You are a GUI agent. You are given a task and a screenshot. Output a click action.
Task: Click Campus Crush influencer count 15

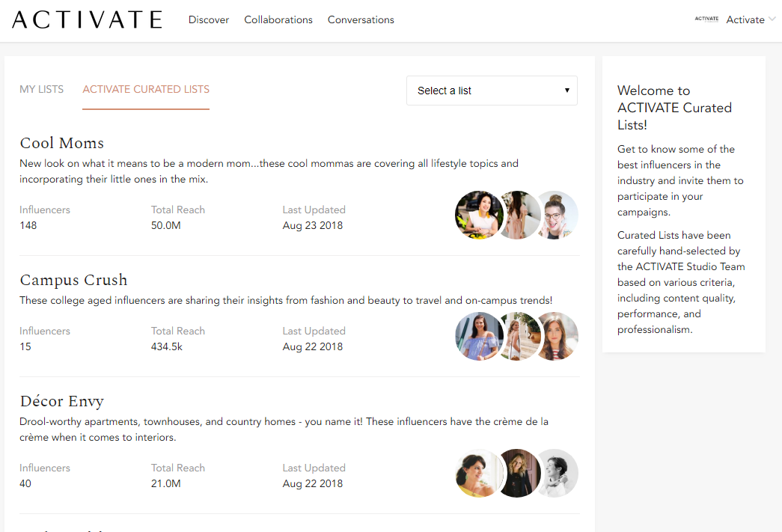tap(25, 346)
